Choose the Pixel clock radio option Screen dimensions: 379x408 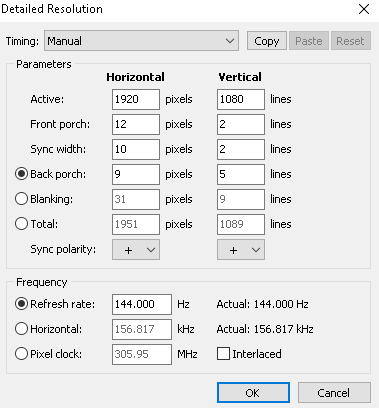tap(21, 354)
